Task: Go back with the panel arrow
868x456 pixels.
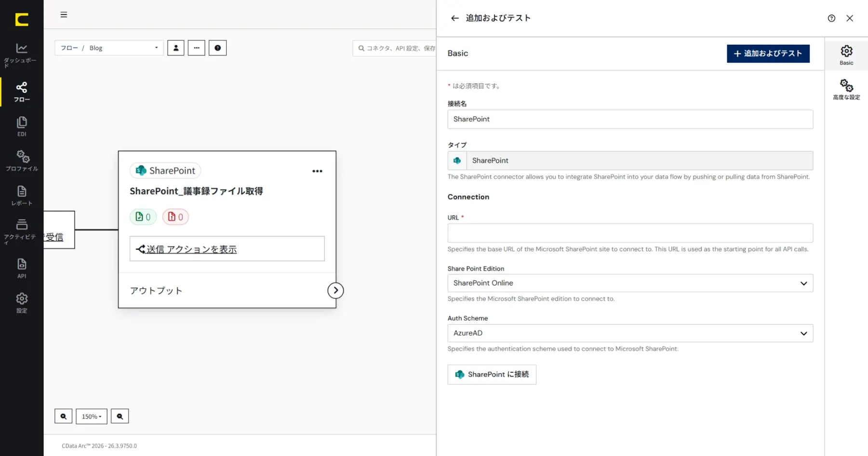Action: click(x=454, y=18)
